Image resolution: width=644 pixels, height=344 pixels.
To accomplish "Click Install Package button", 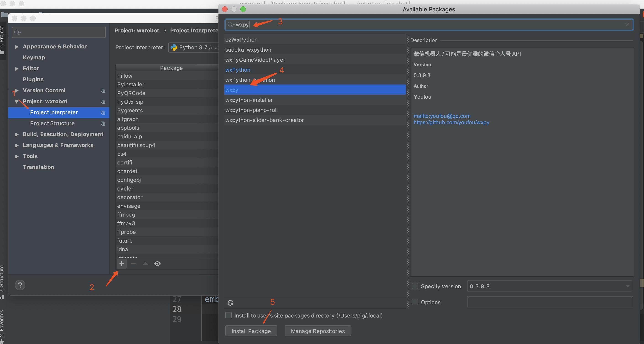I will pyautogui.click(x=251, y=331).
